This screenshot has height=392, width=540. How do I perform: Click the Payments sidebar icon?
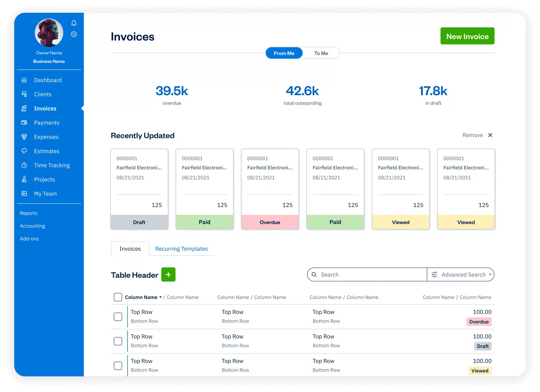[24, 122]
